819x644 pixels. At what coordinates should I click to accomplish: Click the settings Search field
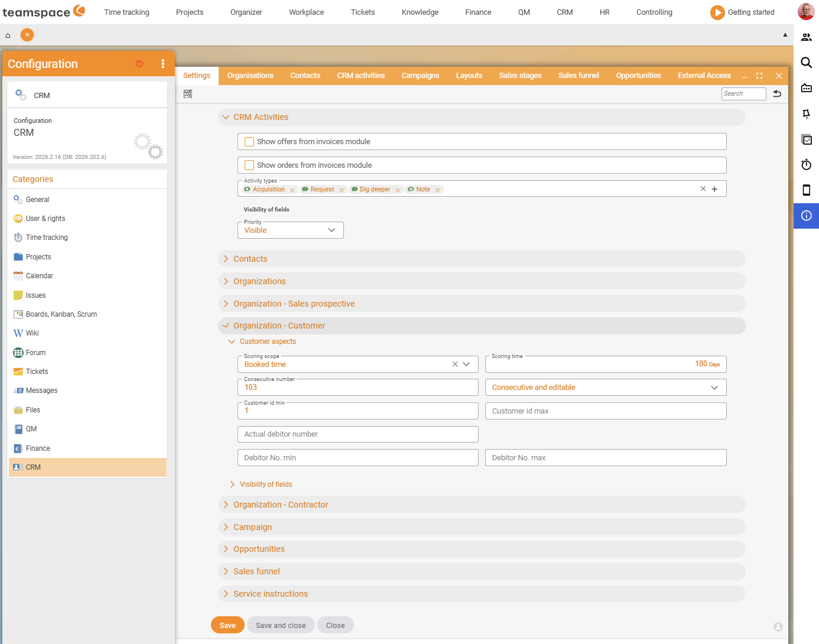coord(744,93)
